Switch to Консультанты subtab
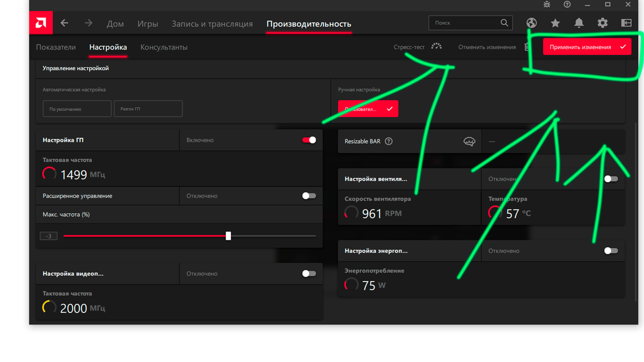This screenshot has height=362, width=644. 164,47
